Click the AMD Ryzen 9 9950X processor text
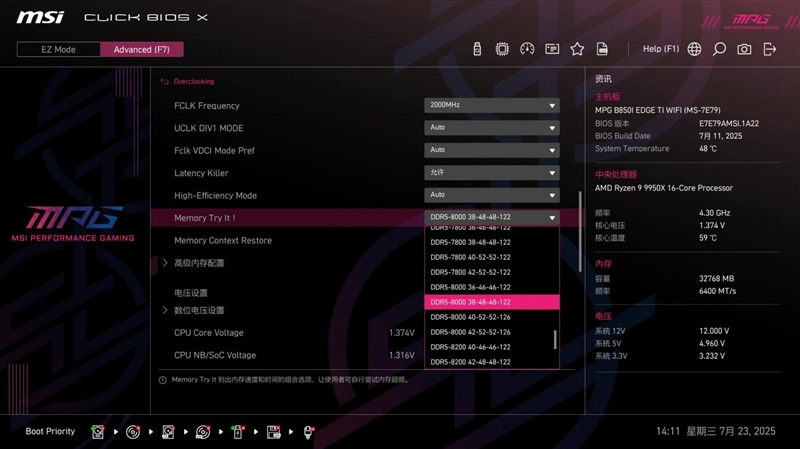The width and height of the screenshot is (800, 449). (x=663, y=188)
